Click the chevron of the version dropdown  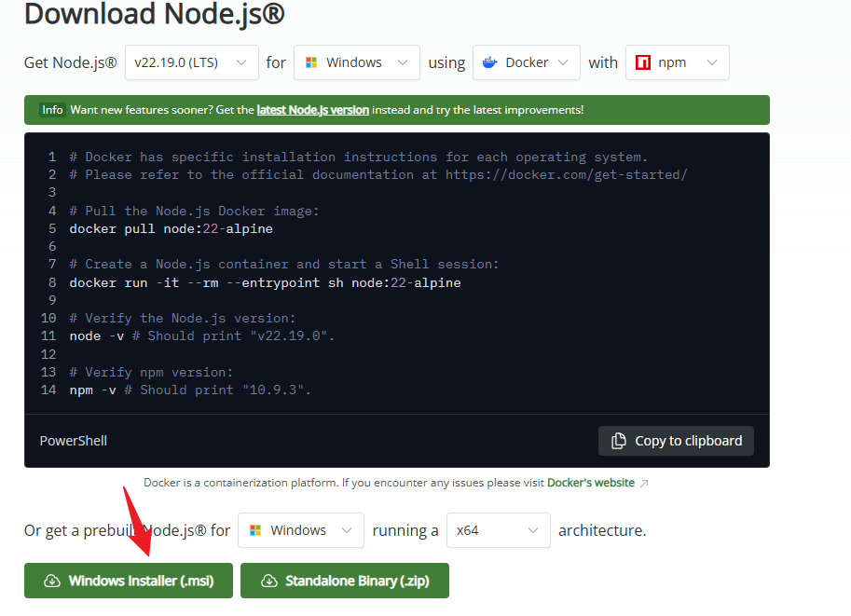(x=241, y=63)
